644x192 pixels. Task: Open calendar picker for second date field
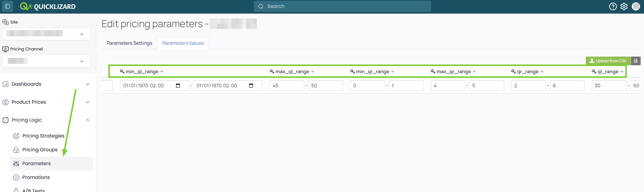coord(251,86)
